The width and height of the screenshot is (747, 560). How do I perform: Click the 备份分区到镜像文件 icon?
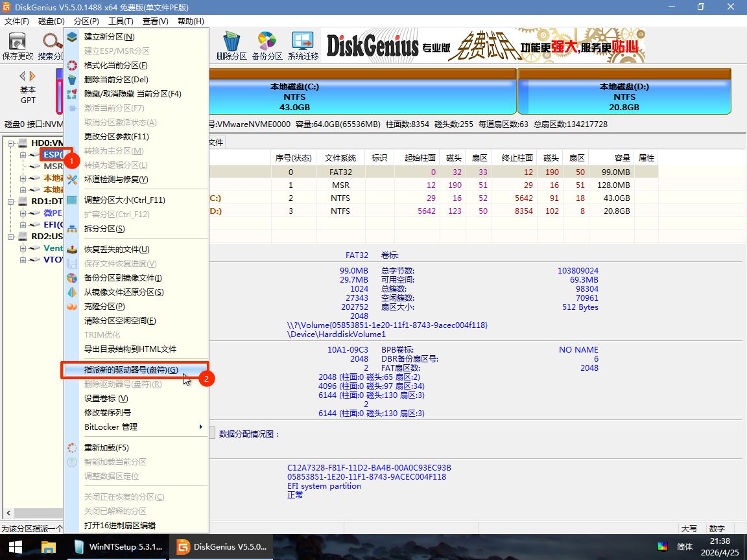click(72, 278)
